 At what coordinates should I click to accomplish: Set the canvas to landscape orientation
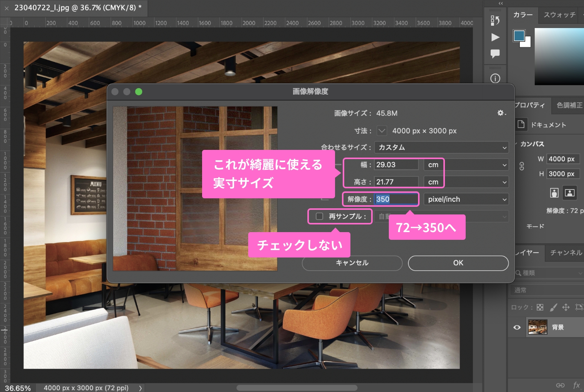click(x=570, y=193)
